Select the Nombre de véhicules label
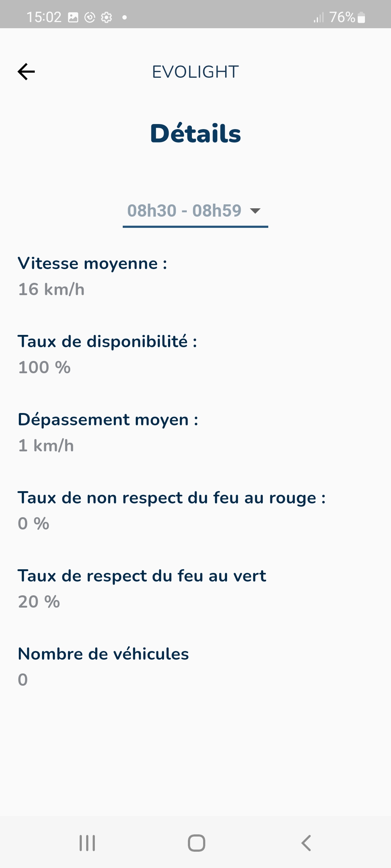 coord(104,654)
